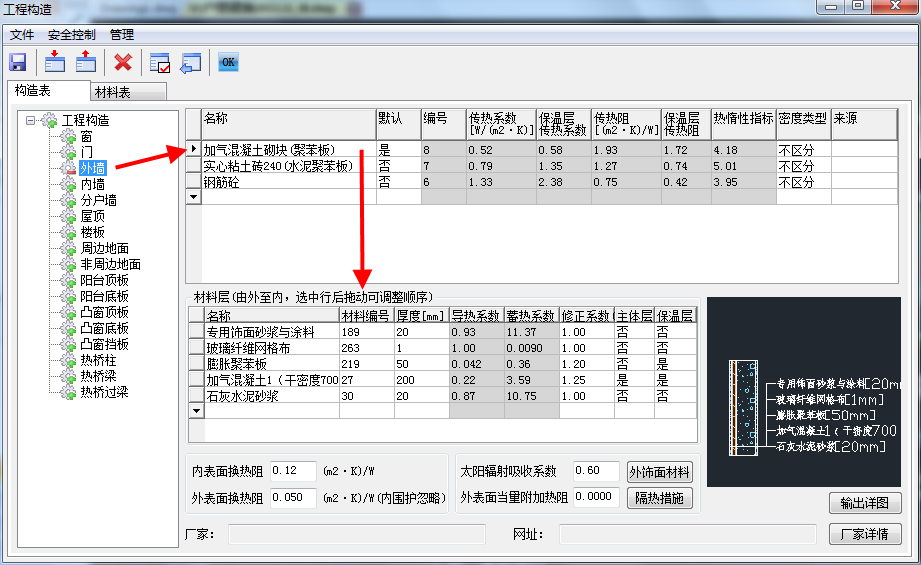Select the 热桥梁 tree node

(98, 376)
